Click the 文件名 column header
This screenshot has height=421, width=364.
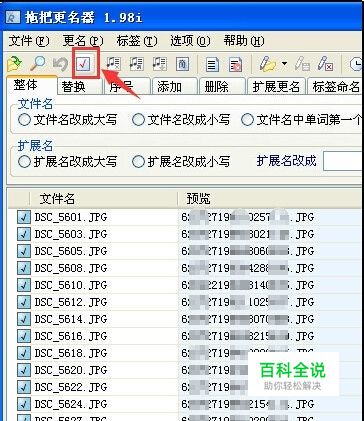click(103, 199)
